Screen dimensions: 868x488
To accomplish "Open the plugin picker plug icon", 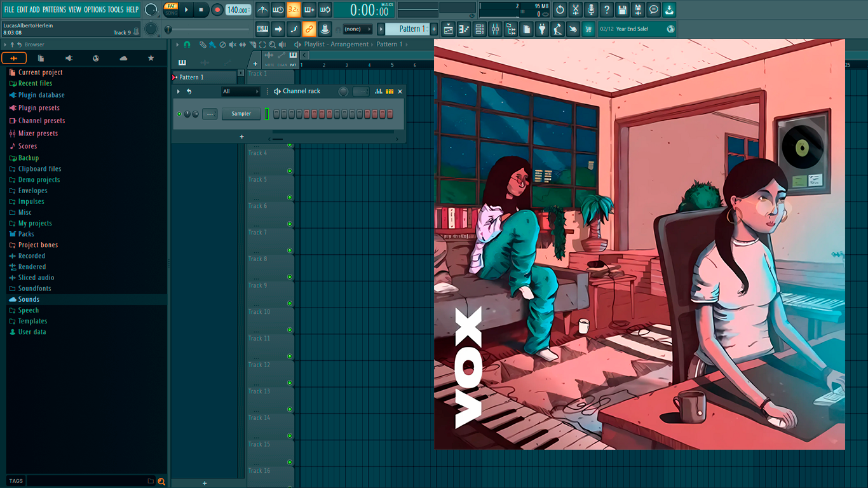I will 542,29.
